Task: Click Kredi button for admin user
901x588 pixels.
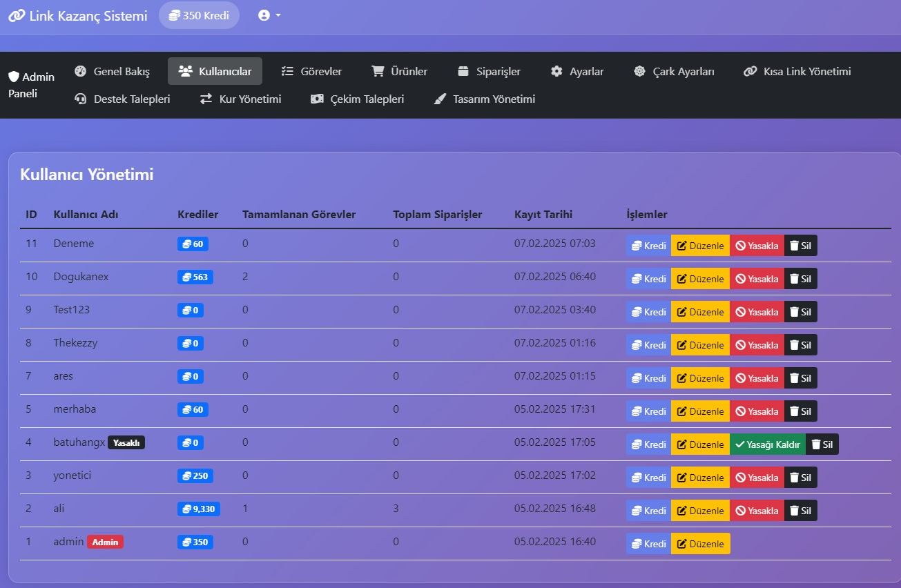Action: tap(648, 544)
